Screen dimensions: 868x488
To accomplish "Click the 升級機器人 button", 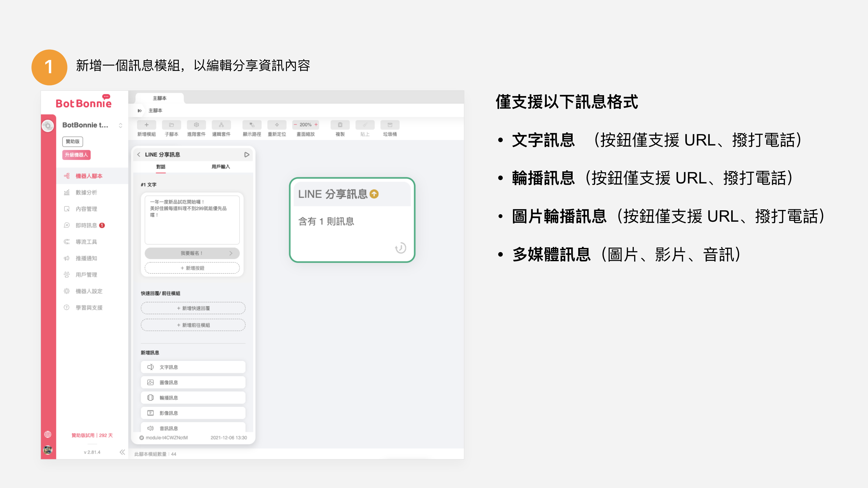I will click(x=76, y=155).
